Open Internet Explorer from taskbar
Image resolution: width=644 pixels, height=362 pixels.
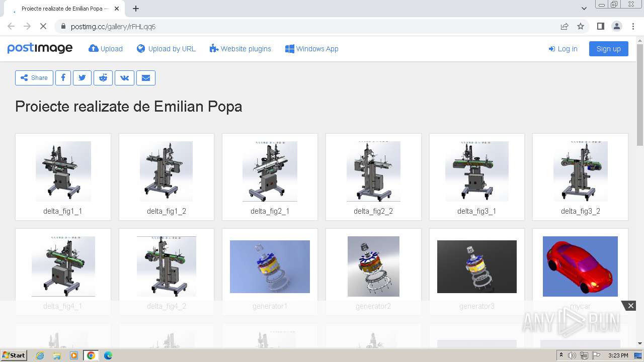click(40, 355)
